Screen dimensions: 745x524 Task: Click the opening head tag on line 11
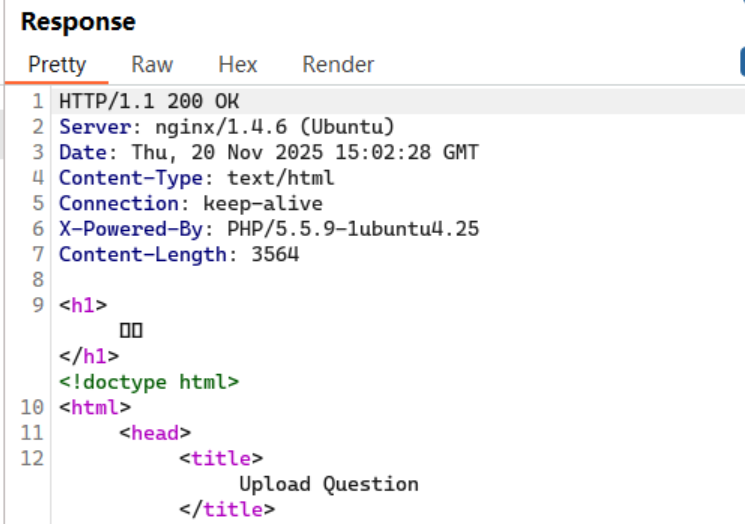154,433
